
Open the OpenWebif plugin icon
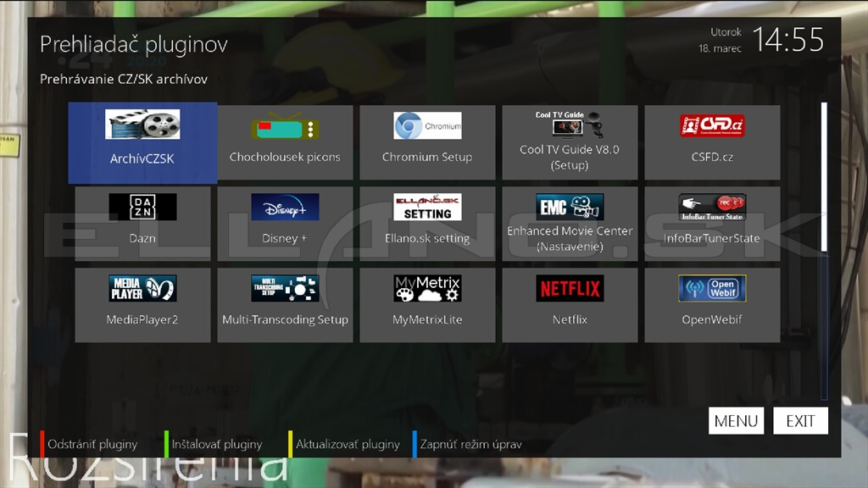click(x=712, y=288)
